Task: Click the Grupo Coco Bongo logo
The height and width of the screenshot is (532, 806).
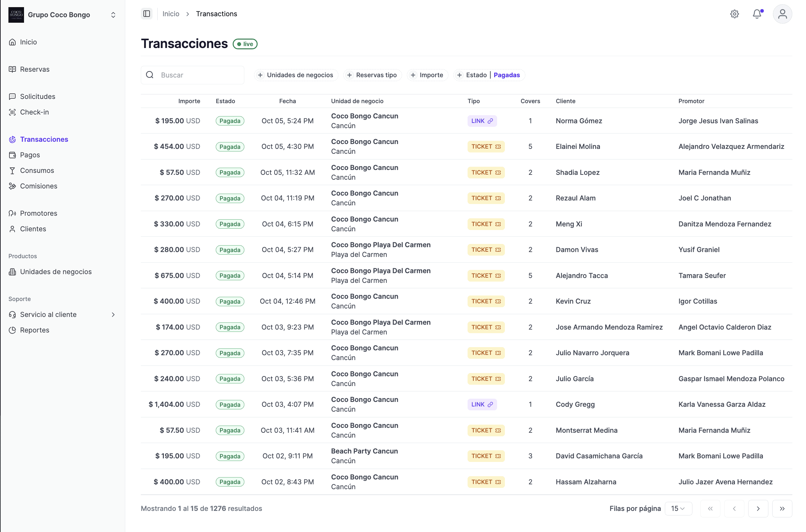Action: [x=16, y=15]
